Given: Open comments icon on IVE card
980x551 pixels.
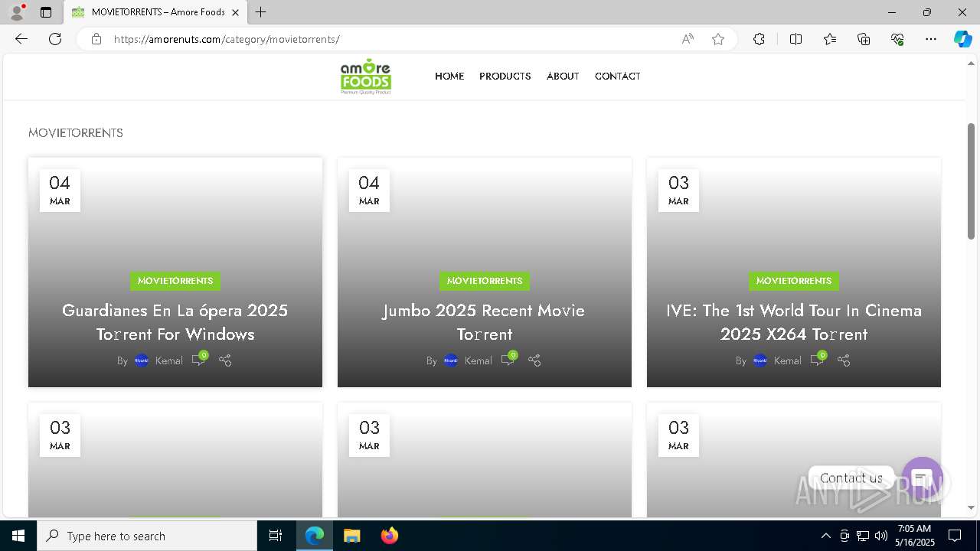Looking at the screenshot, I should [818, 359].
